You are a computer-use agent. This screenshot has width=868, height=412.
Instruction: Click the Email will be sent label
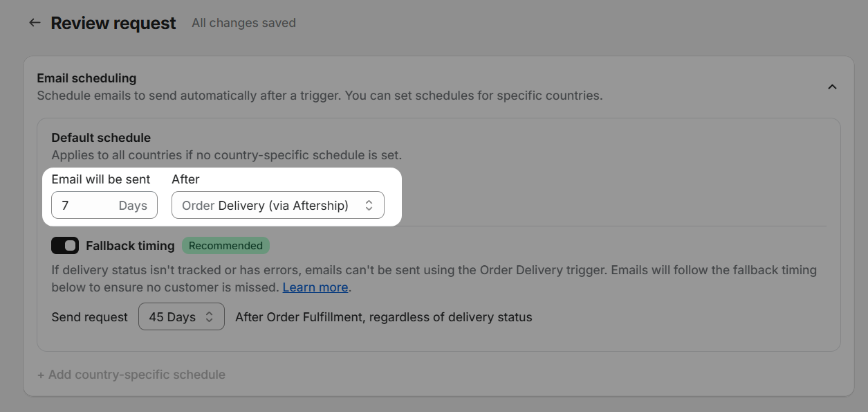pos(101,179)
